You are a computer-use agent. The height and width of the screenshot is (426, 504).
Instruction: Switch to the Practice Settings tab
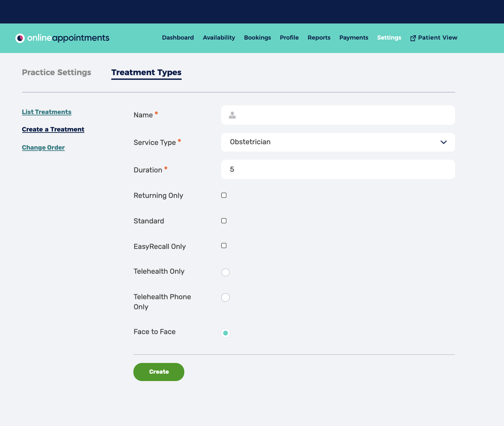click(x=56, y=72)
